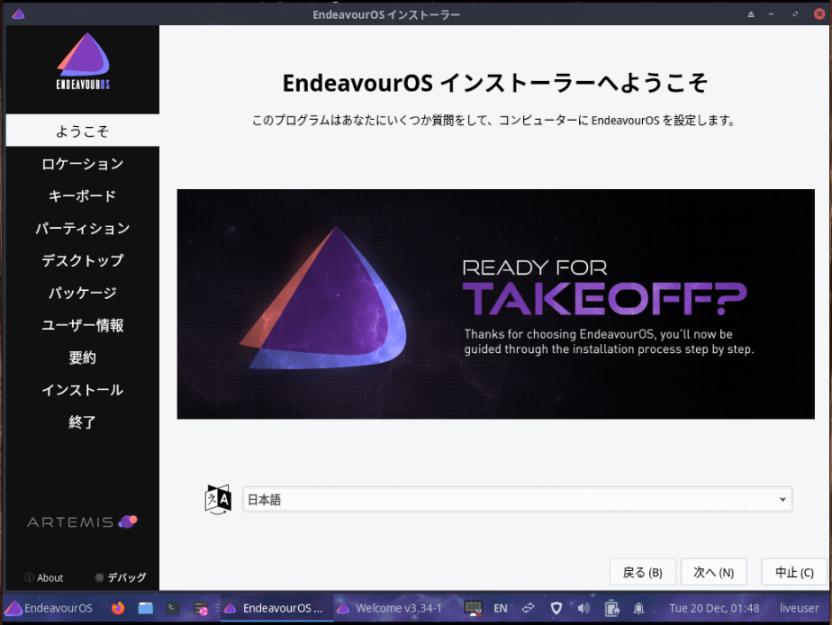The image size is (832, 625).
Task: Click the 中止 (C) cancel button
Action: pyautogui.click(x=794, y=572)
